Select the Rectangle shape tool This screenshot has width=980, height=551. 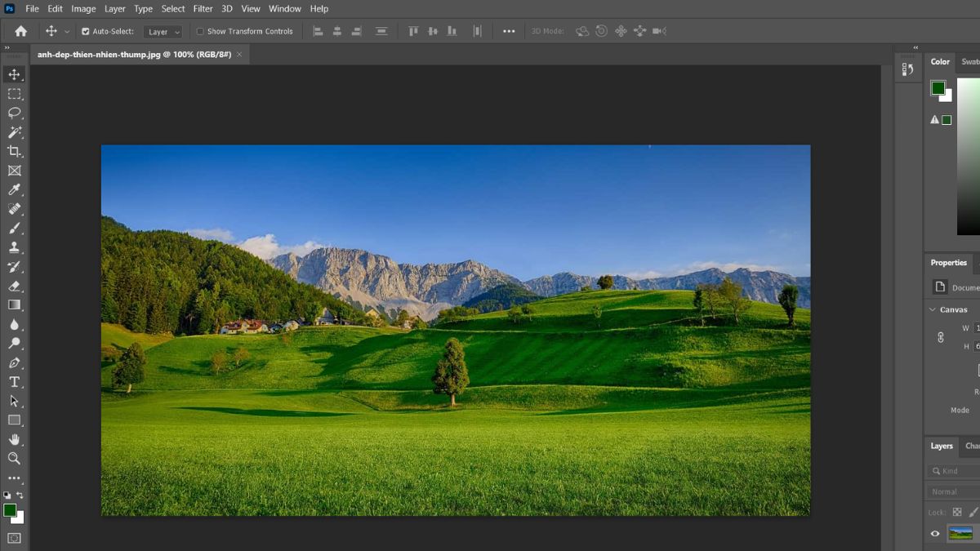click(x=14, y=420)
